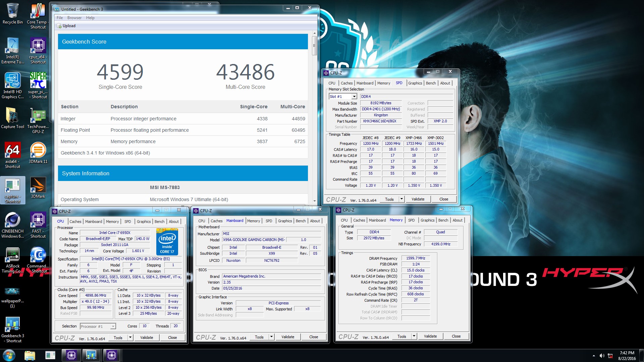The width and height of the screenshot is (644, 362).
Task: Open ASRock Timing Configurator icon
Action: (12, 260)
